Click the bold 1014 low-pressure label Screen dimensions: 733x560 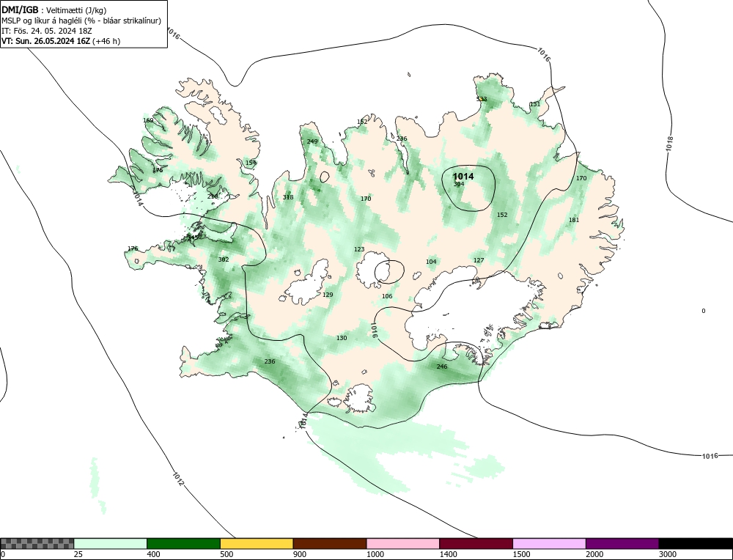[x=463, y=176]
